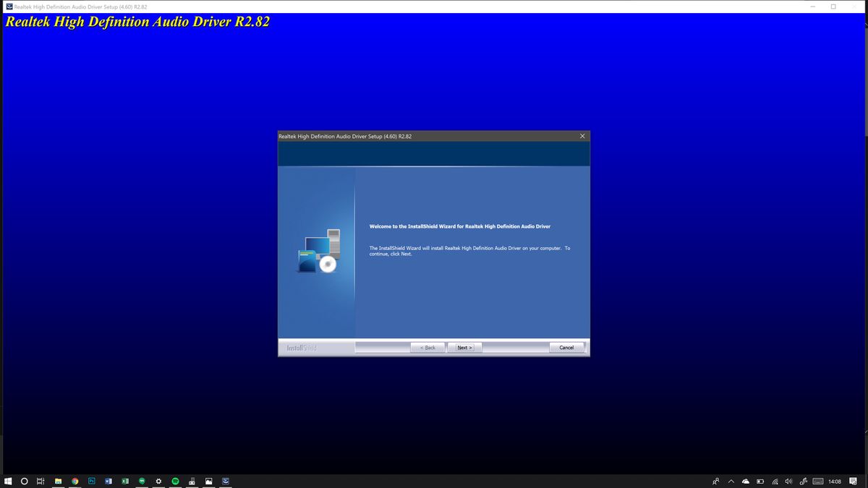
Task: Cancel the Realtek driver installation
Action: (x=566, y=347)
